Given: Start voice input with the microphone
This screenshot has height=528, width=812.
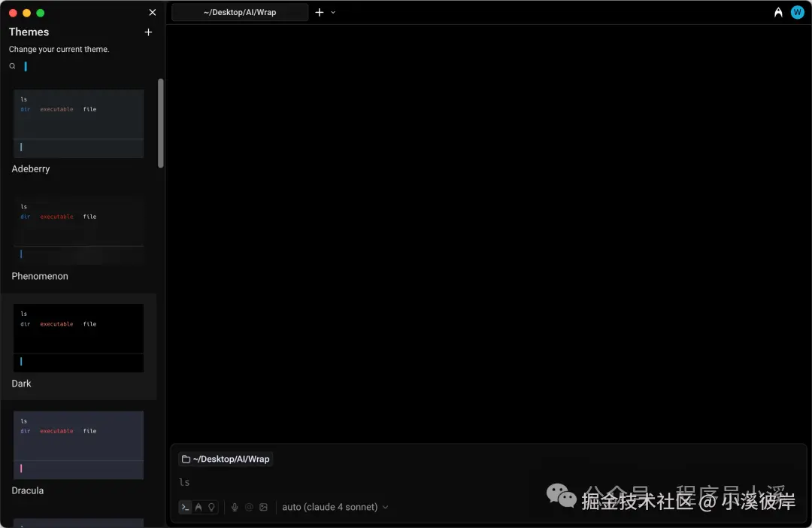Looking at the screenshot, I should (x=235, y=507).
